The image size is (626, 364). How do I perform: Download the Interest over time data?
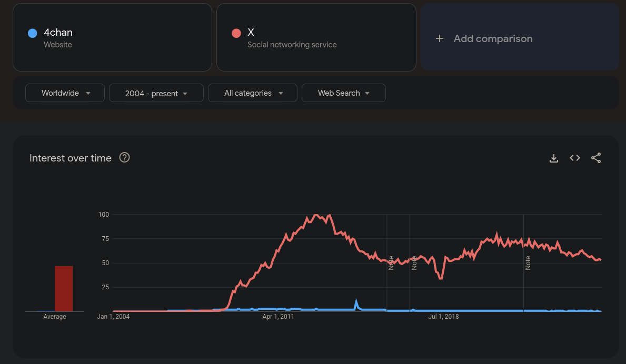[x=554, y=158]
